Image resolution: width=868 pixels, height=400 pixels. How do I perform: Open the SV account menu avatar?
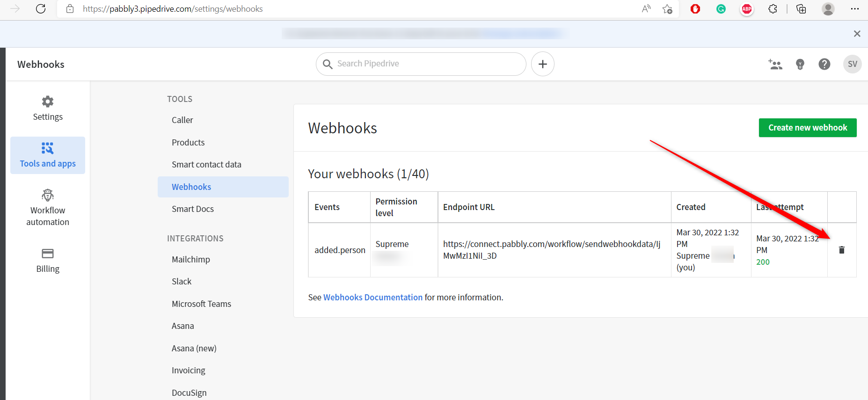pyautogui.click(x=853, y=64)
